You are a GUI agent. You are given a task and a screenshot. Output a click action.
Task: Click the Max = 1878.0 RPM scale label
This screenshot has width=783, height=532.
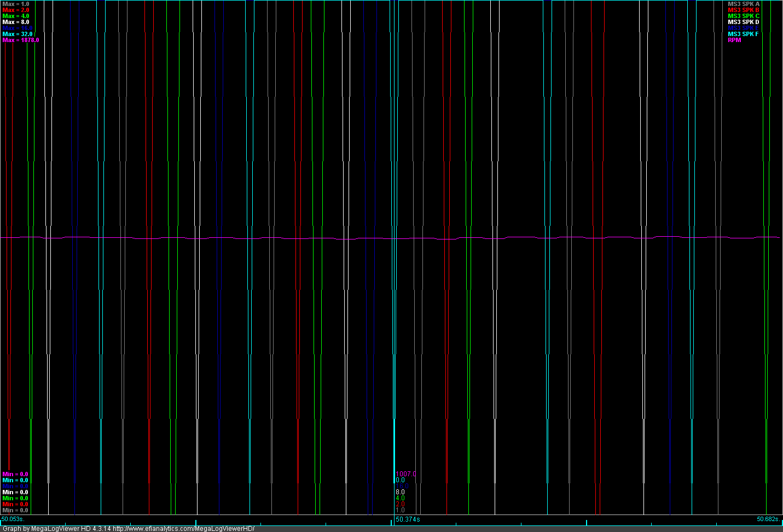click(x=21, y=40)
